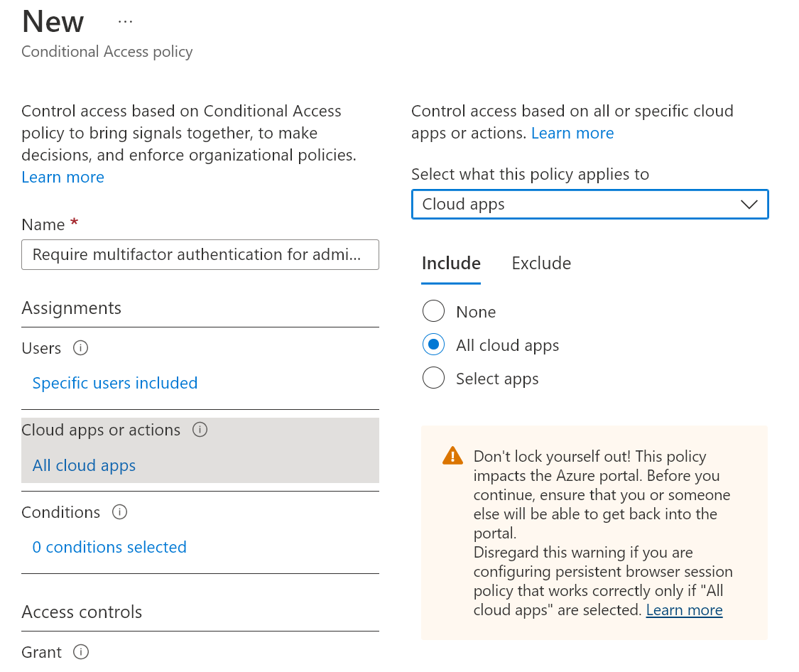This screenshot has width=799, height=672.
Task: Pick the Select apps radio button
Action: click(433, 379)
